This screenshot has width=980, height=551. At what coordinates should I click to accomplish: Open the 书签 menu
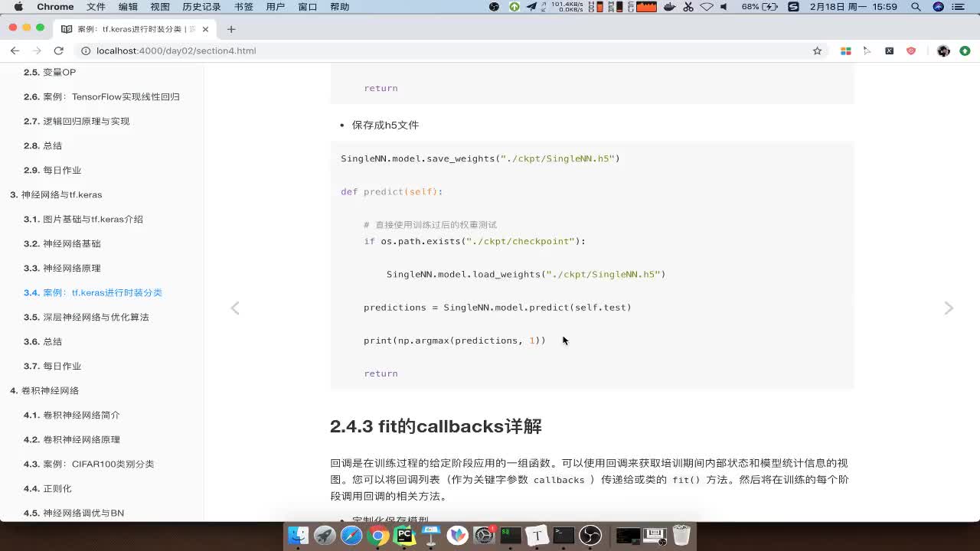243,7
